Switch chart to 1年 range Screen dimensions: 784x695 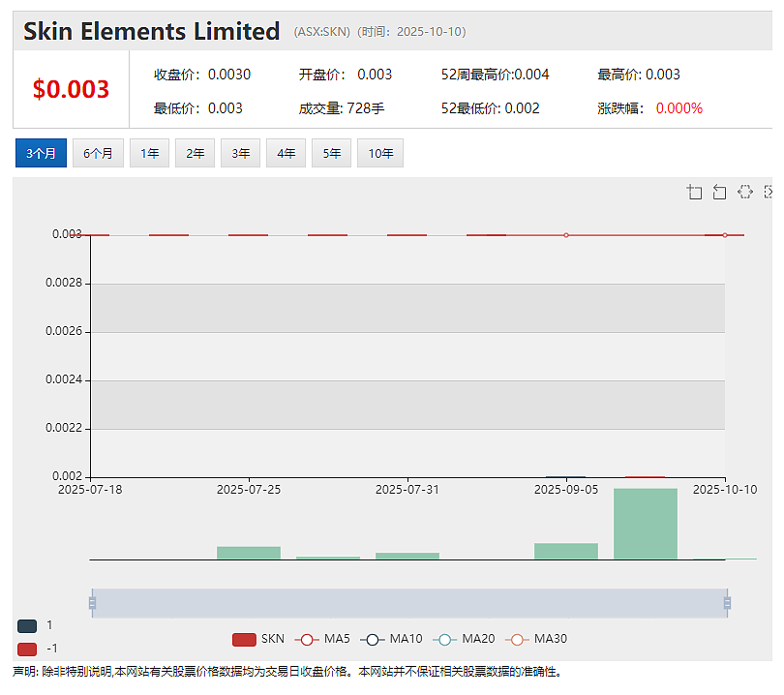point(149,153)
